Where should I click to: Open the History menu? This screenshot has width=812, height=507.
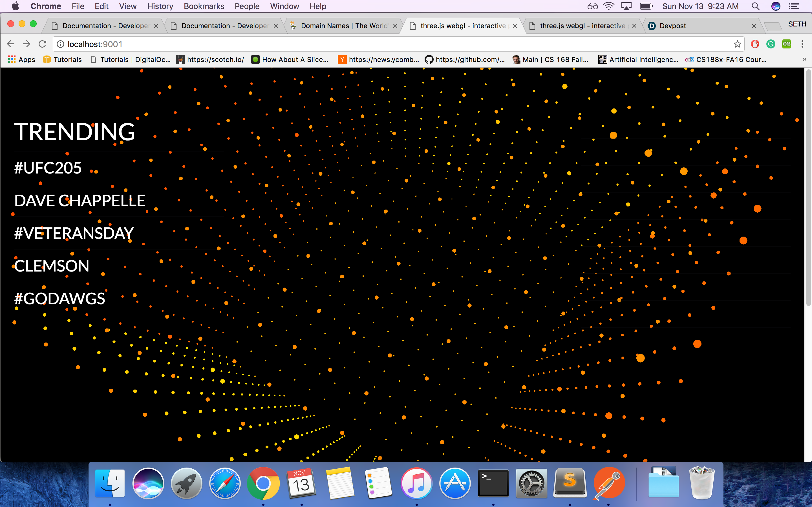click(x=160, y=6)
